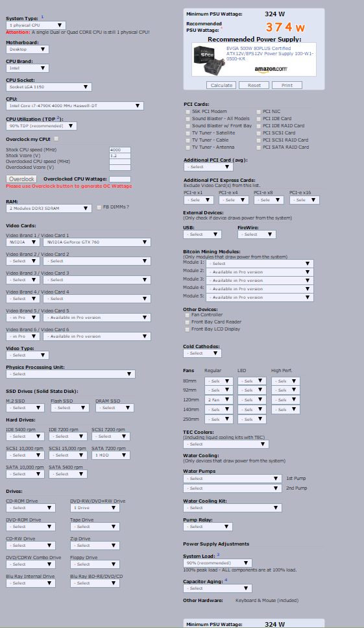Open the System Load dropdown
Image resolution: width=364 pixels, height=628 pixels.
coord(217,562)
